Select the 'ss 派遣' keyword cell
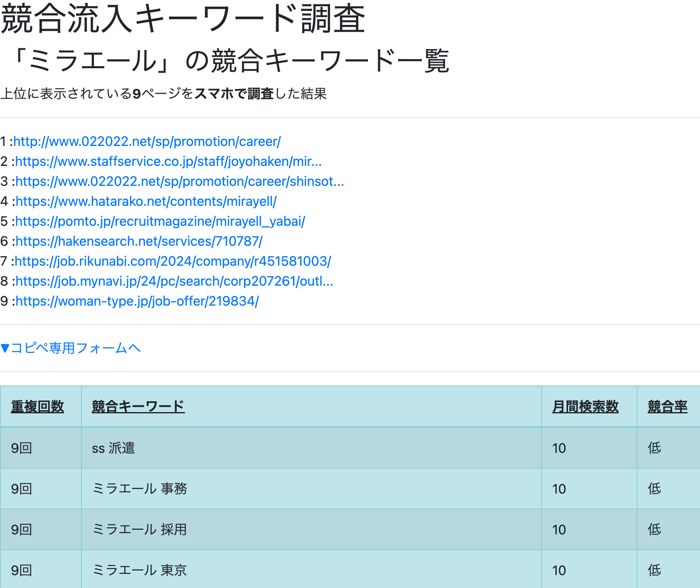 click(311, 448)
